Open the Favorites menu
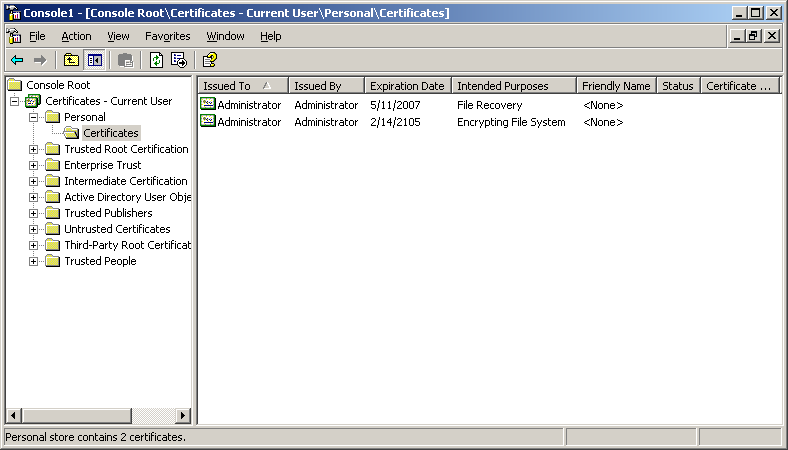 [x=167, y=36]
